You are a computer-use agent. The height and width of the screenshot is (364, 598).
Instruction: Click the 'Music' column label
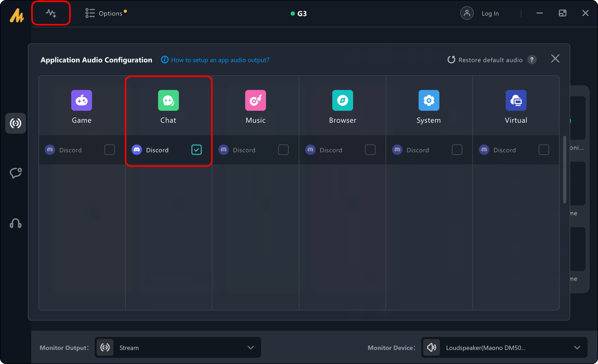256,120
